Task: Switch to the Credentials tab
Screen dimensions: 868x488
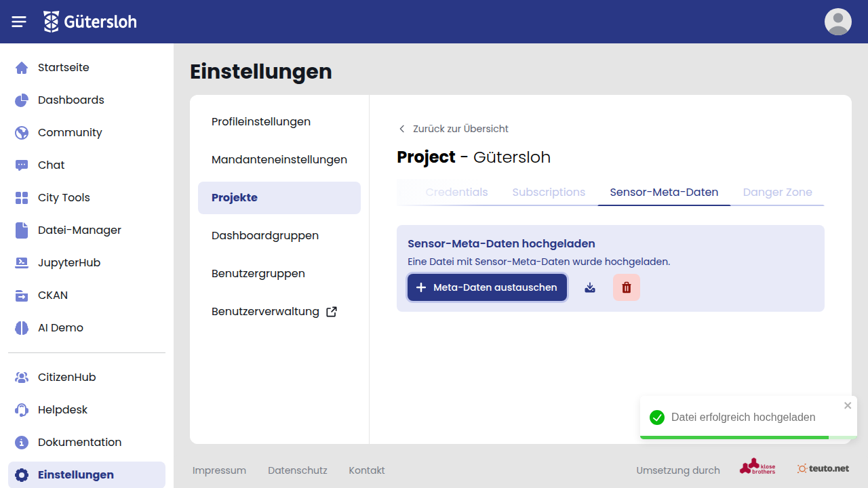Action: coord(456,192)
